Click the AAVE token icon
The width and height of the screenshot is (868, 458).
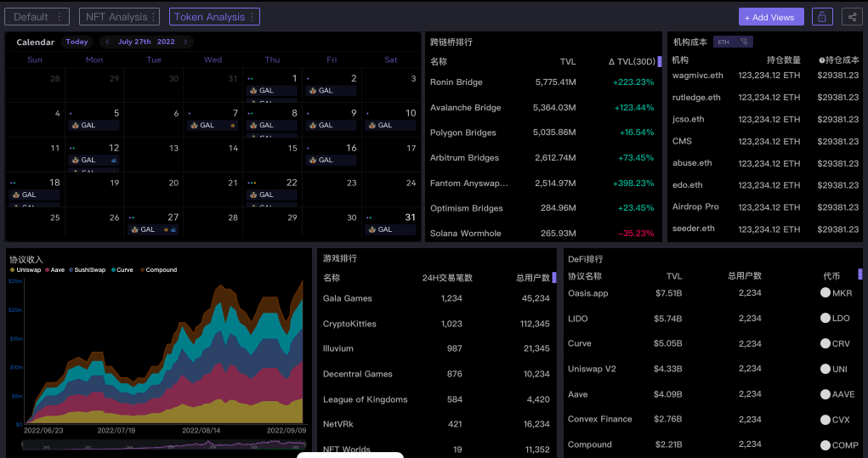825,394
